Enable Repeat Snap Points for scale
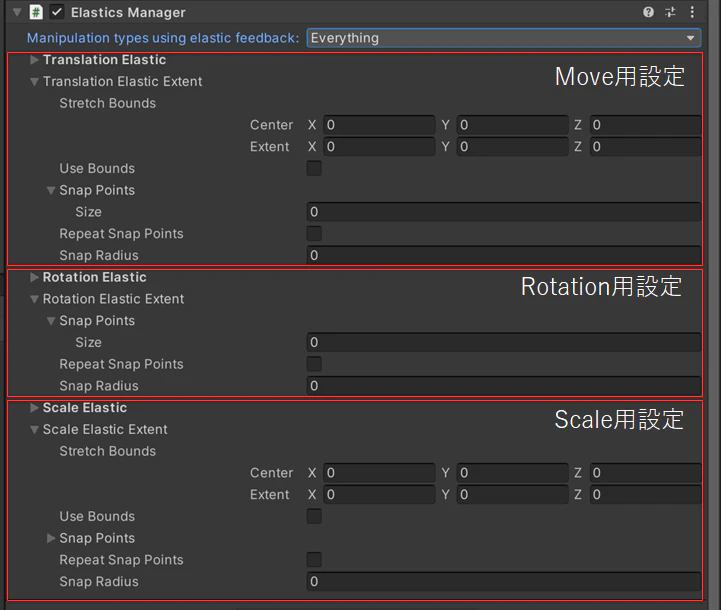The width and height of the screenshot is (721, 610). click(x=314, y=560)
